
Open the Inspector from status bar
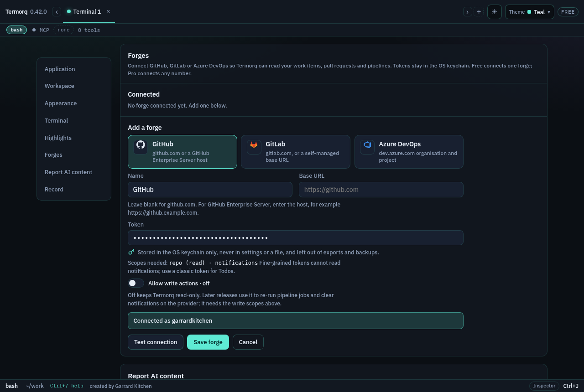[544, 386]
